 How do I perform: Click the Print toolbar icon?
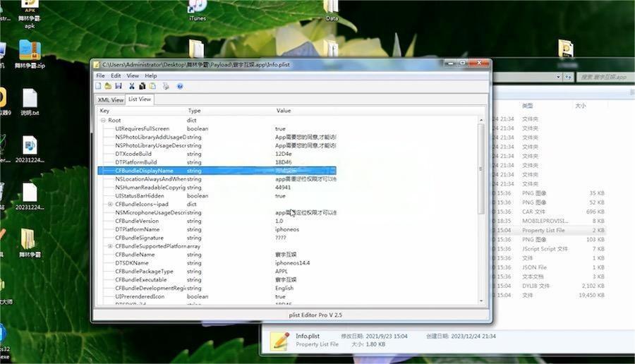166,86
